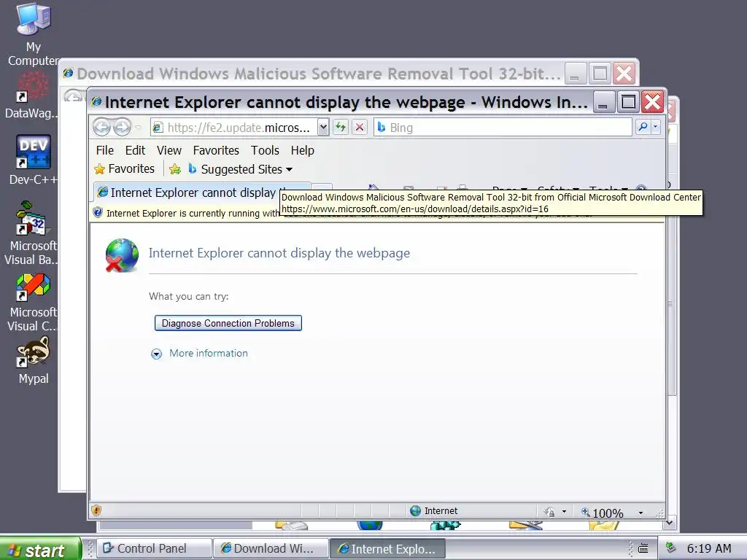
Task: Click the browser Forward arrow button
Action: coord(122,127)
